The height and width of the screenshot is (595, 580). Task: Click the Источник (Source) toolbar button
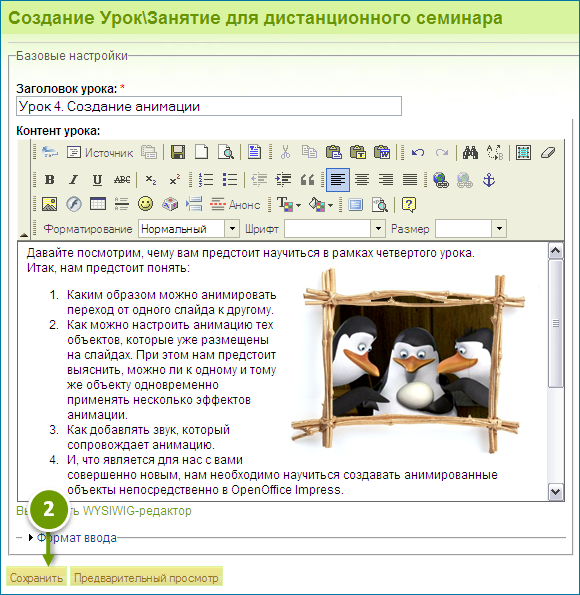(x=100, y=153)
